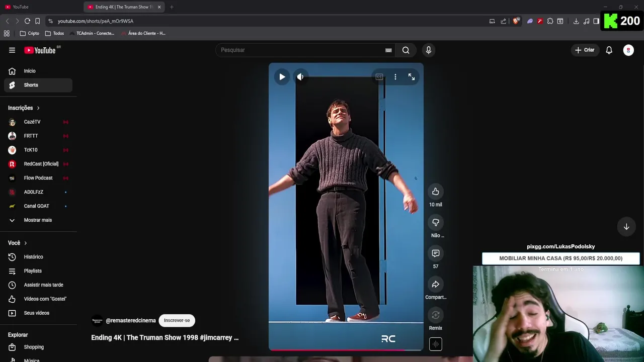Open Shopping under Explorar
This screenshot has height=362, width=644.
38,347
